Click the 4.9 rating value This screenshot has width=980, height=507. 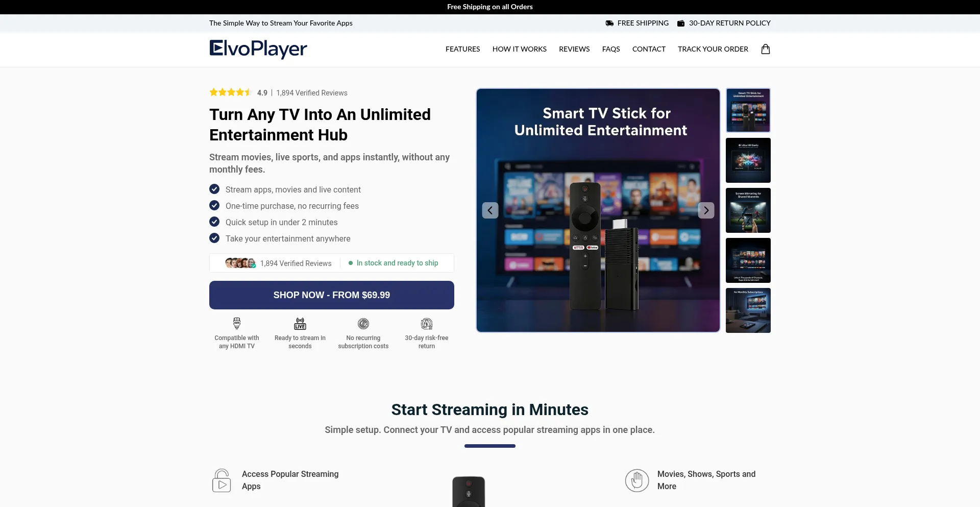262,93
